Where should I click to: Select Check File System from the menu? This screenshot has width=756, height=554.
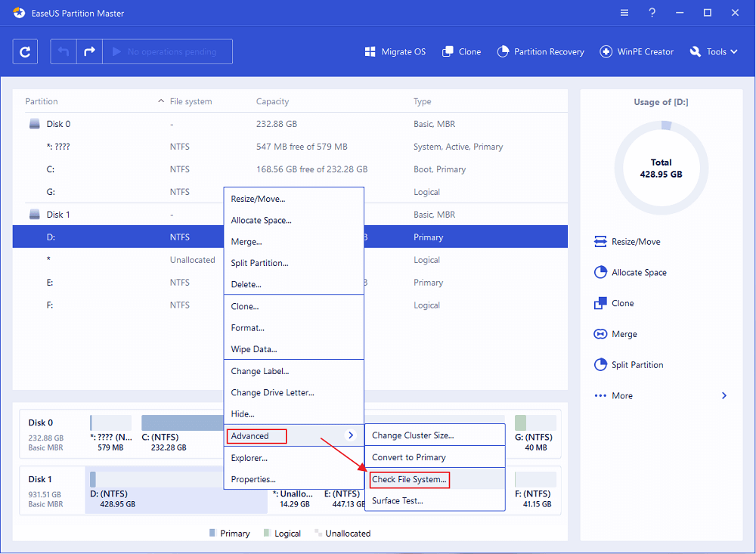tap(409, 479)
